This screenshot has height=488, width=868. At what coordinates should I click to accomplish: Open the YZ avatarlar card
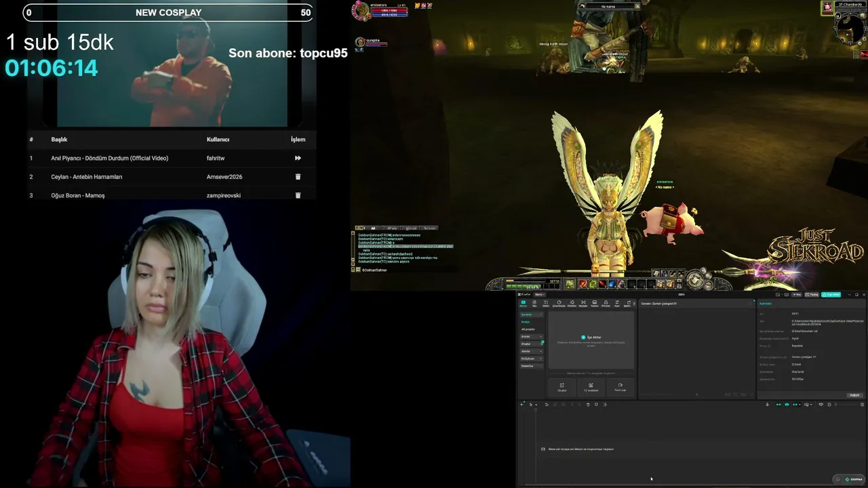click(591, 387)
